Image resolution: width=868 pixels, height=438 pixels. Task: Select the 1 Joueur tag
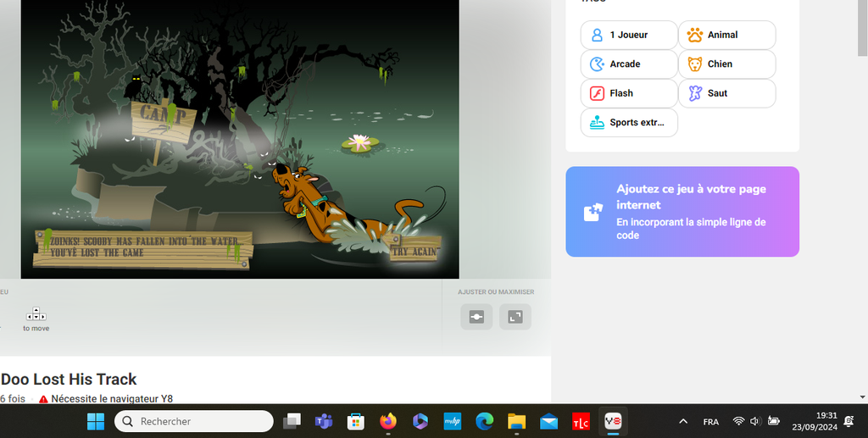click(628, 35)
